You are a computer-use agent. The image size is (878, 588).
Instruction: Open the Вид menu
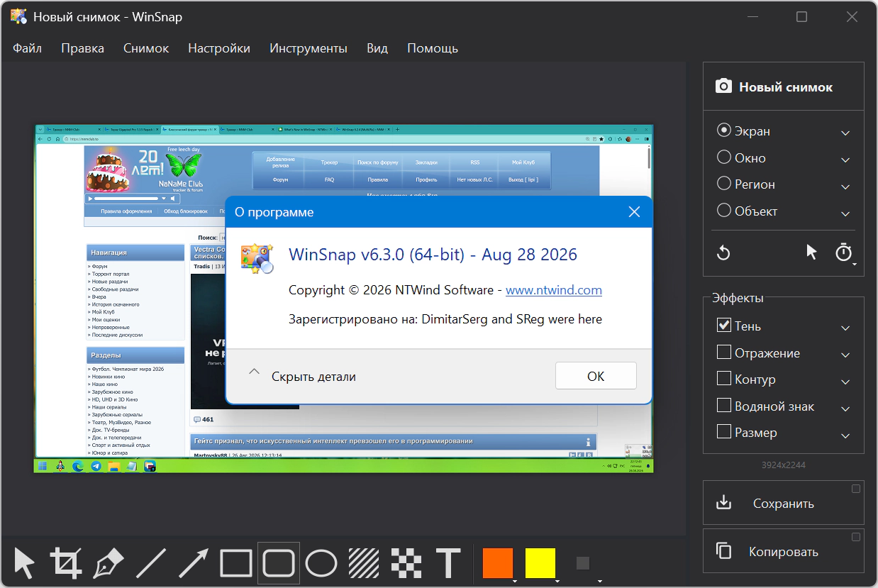click(377, 48)
